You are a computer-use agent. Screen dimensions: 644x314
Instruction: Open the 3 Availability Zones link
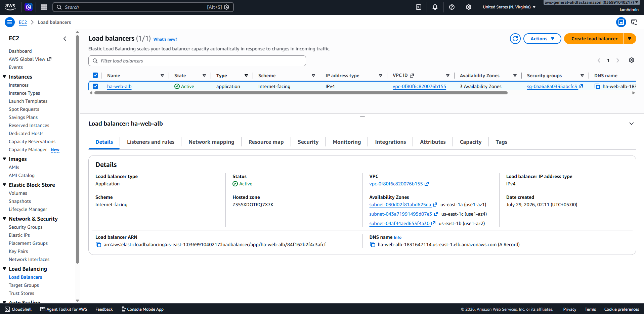480,86
